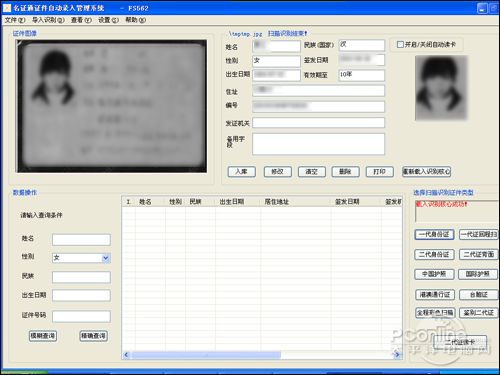The height and width of the screenshot is (375, 500).
Task: Click the extracted portrait photo thumbnail
Action: point(441,88)
